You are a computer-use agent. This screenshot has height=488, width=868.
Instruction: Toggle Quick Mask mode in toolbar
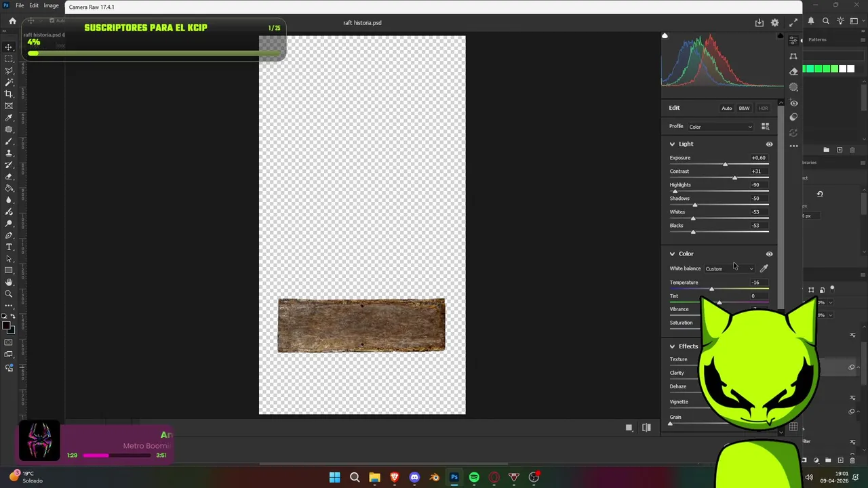(9, 342)
